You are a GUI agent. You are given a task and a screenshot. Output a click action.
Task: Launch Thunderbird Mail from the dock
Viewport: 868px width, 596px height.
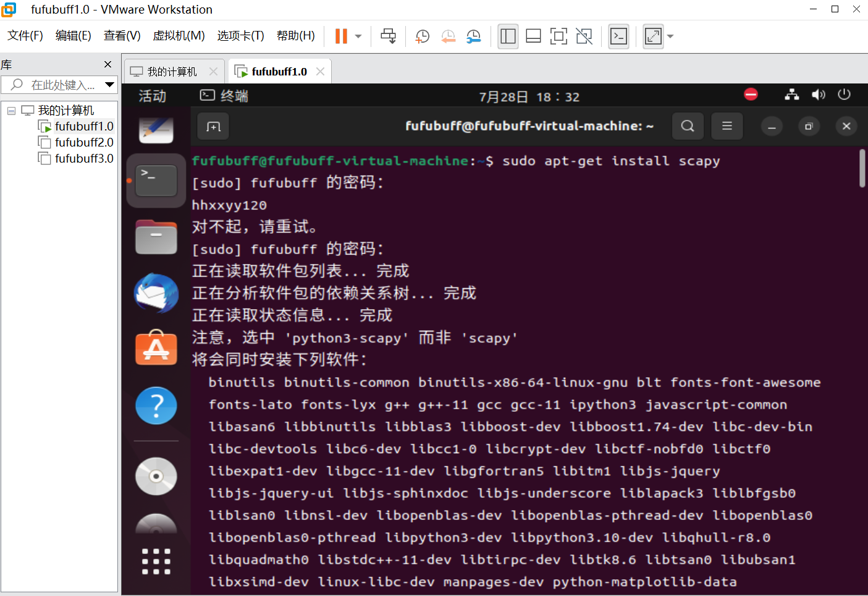coord(156,293)
